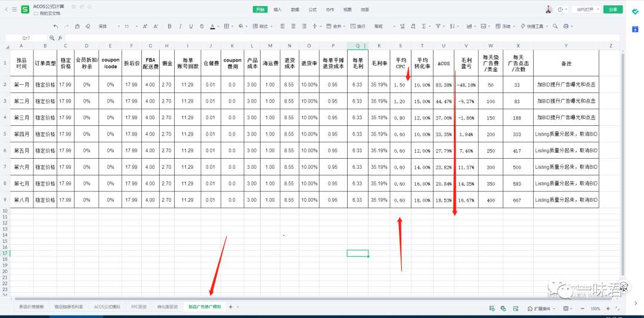
Task: Click the Insert chart icon
Action: coord(469,26)
